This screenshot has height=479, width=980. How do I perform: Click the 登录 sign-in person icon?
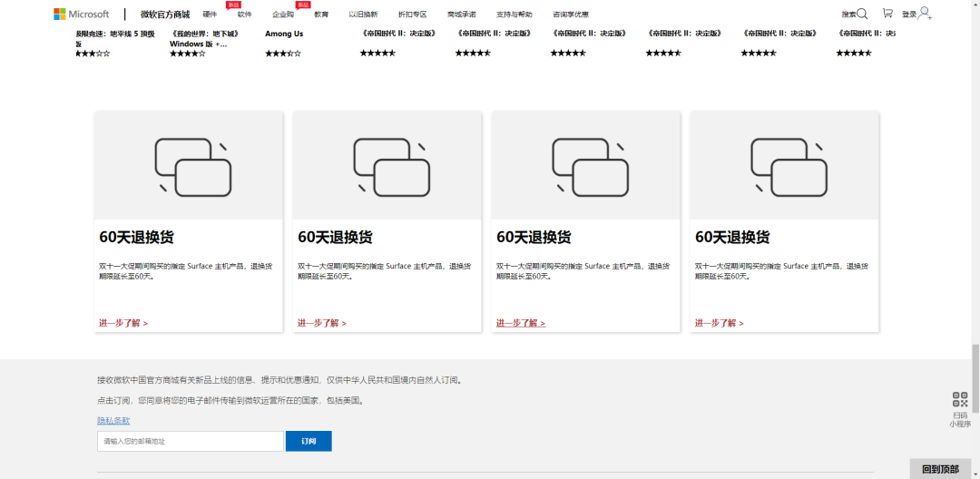(926, 13)
